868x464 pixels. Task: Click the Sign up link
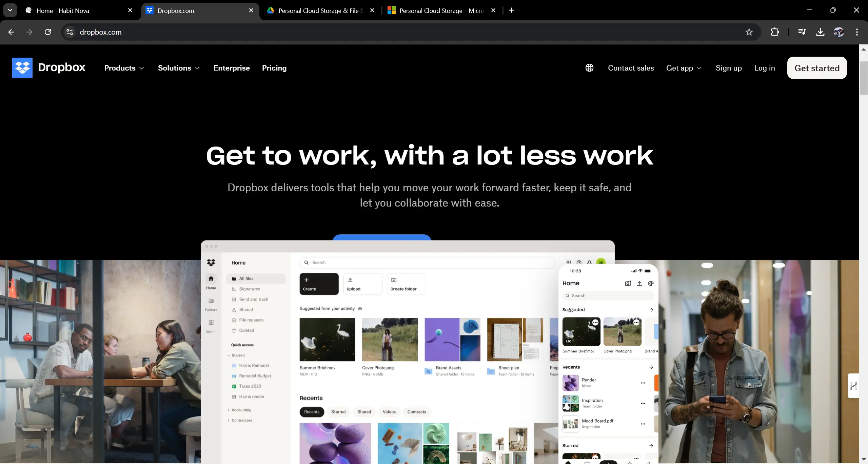729,68
